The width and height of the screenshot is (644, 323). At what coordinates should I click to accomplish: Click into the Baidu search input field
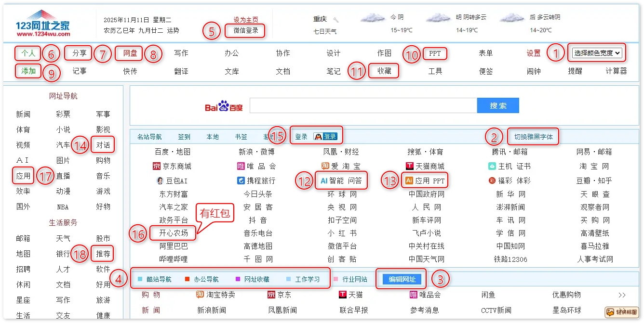(363, 105)
